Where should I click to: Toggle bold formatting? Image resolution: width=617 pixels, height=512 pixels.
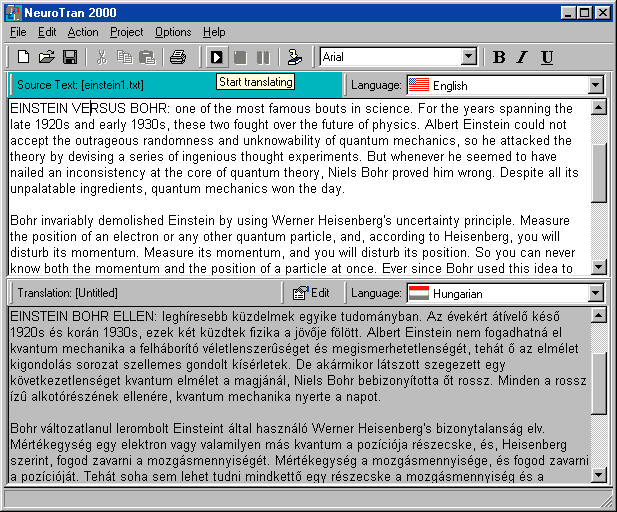click(x=499, y=57)
